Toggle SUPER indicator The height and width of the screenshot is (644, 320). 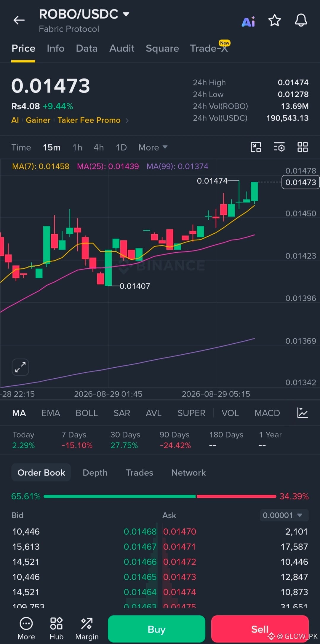tap(191, 413)
